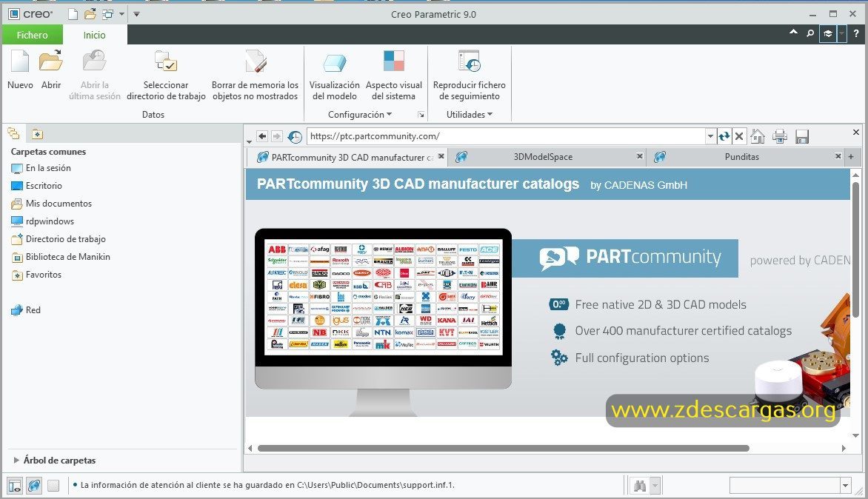Toggle the navigator panel display in status bar
This screenshot has height=499, width=868.
15,486
